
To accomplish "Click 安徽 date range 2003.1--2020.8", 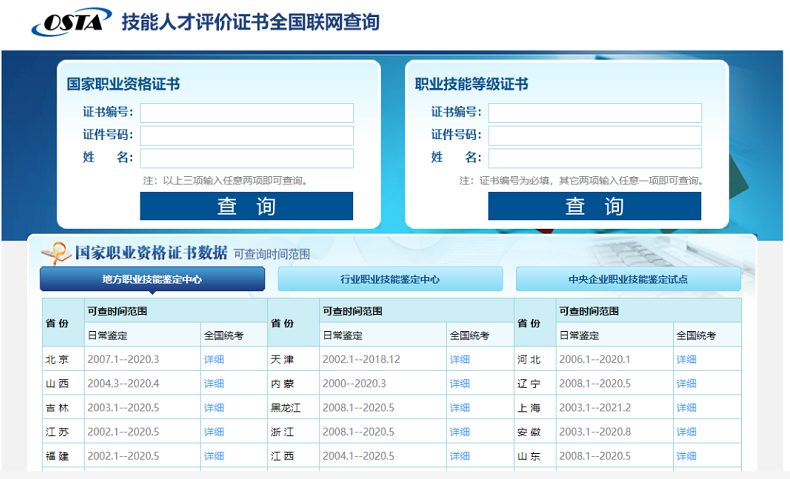I will pos(595,432).
